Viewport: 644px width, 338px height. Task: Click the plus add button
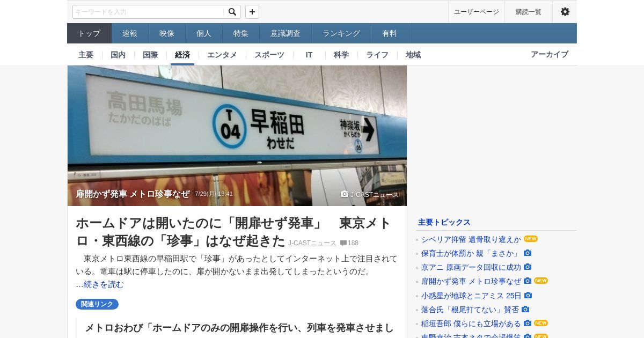tap(252, 12)
